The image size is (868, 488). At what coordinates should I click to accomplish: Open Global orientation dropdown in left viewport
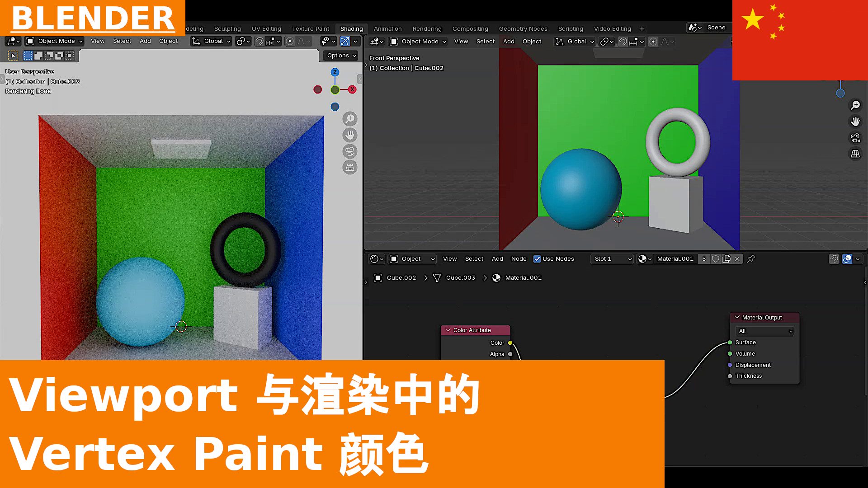[211, 41]
